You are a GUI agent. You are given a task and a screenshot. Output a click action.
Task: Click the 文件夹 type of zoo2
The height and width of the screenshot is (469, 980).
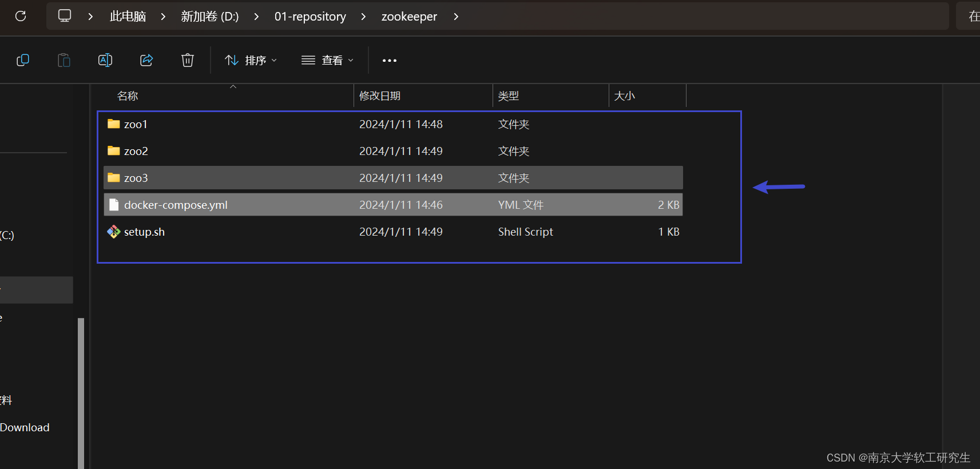(514, 151)
